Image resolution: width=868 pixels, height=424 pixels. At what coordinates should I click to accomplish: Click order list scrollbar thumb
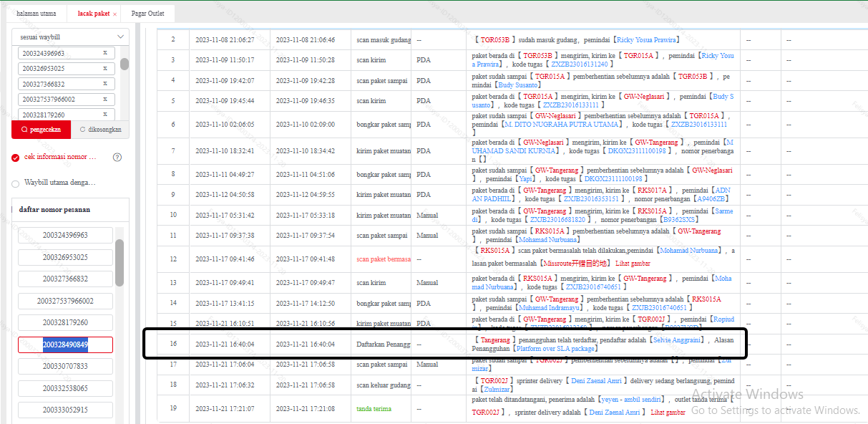click(120, 262)
